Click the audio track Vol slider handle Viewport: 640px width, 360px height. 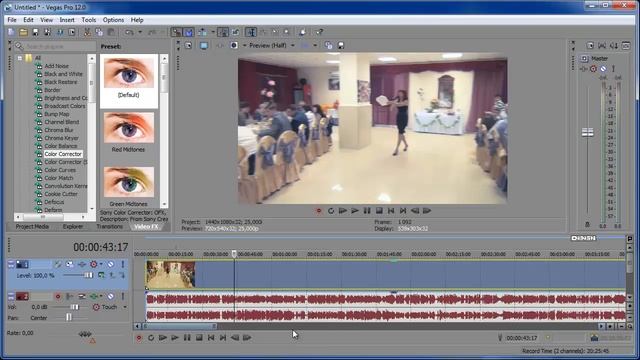pyautogui.click(x=74, y=307)
